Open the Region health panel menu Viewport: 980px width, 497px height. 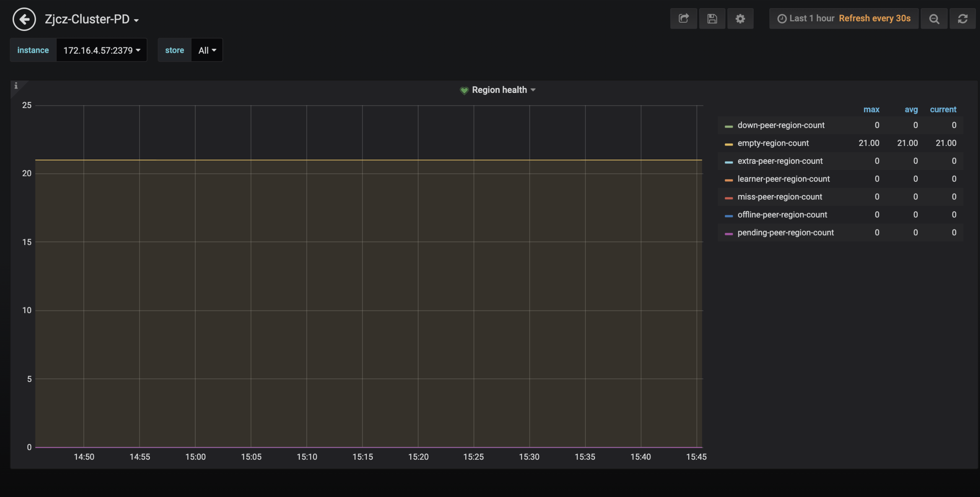(x=504, y=90)
